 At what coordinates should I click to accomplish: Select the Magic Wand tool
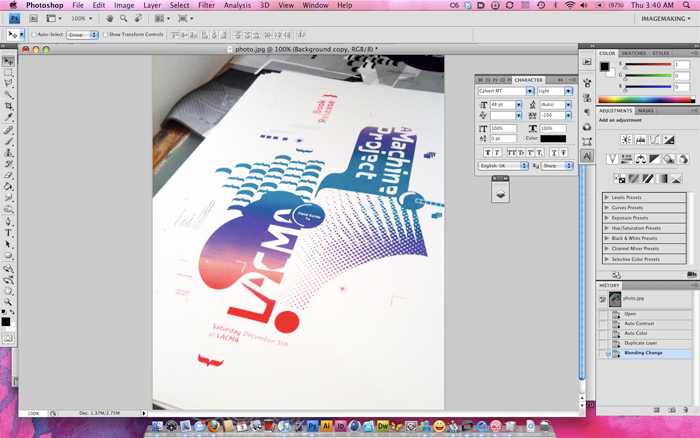[8, 94]
